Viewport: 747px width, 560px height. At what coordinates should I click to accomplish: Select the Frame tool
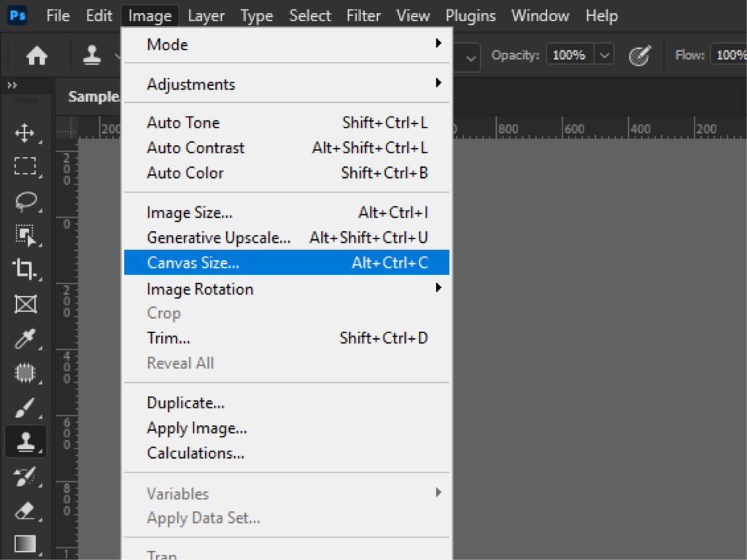(24, 304)
